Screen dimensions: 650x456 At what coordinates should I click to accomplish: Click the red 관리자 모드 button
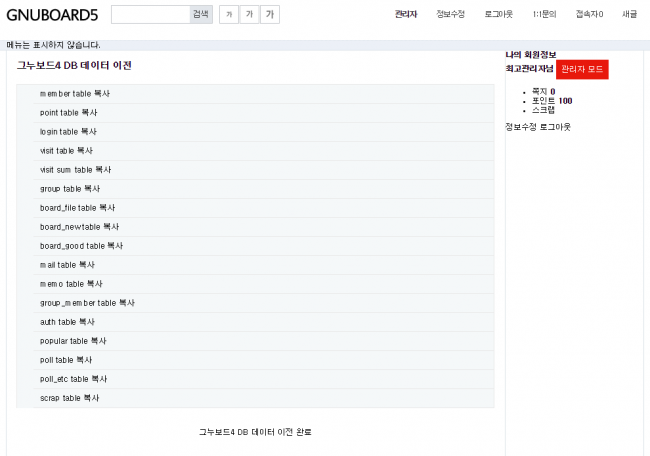pyautogui.click(x=582, y=69)
